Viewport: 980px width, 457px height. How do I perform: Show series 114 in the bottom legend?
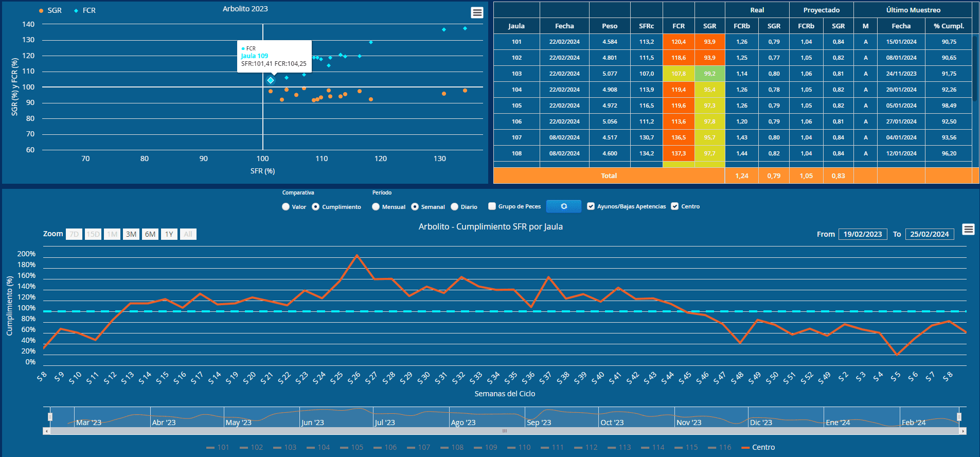[652, 447]
